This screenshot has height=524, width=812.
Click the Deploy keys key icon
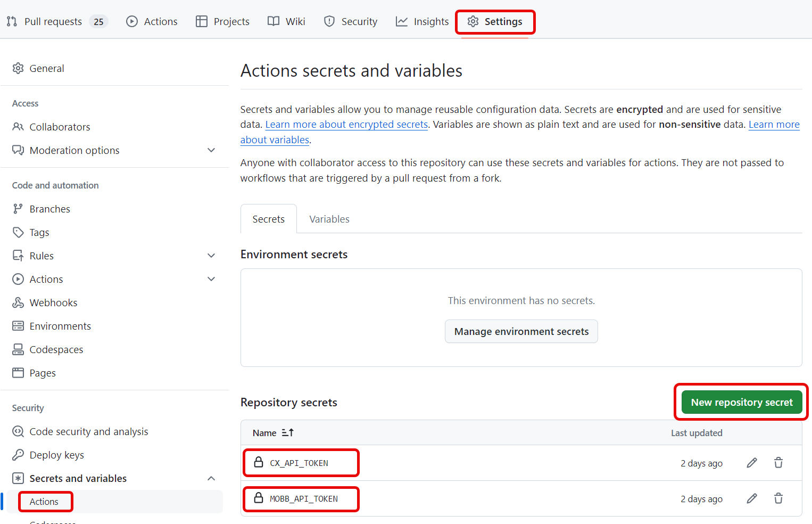click(18, 455)
